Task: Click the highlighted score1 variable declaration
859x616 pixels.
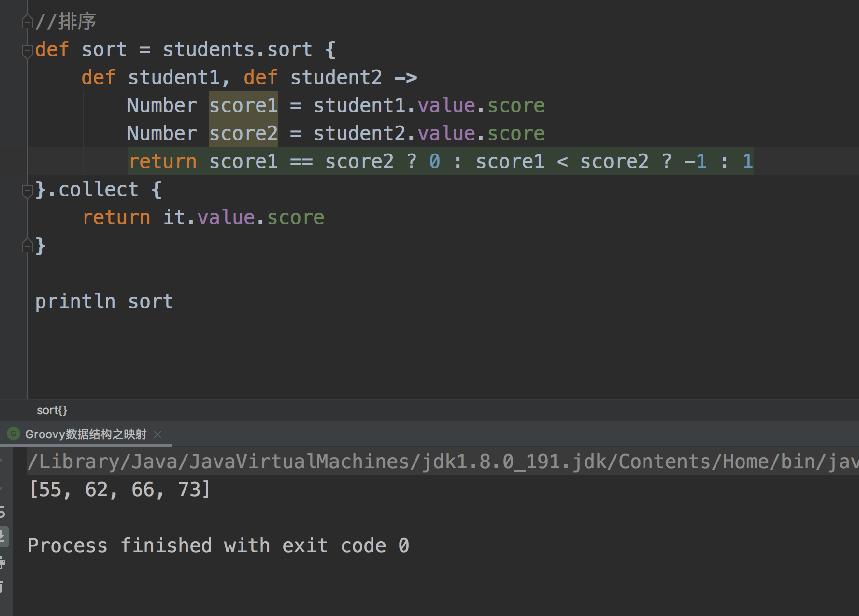Action: [243, 105]
